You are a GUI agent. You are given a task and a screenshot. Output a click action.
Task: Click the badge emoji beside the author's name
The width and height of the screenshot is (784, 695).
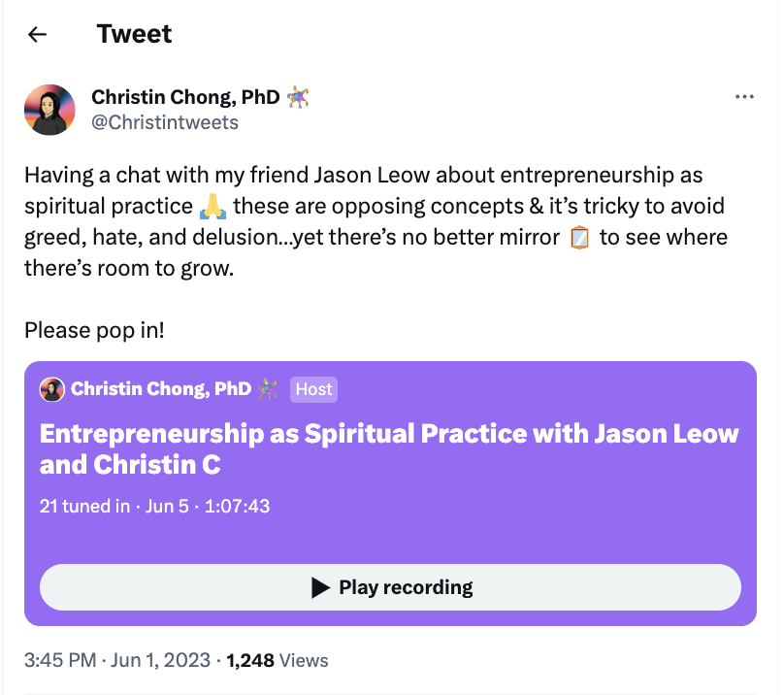[x=298, y=97]
